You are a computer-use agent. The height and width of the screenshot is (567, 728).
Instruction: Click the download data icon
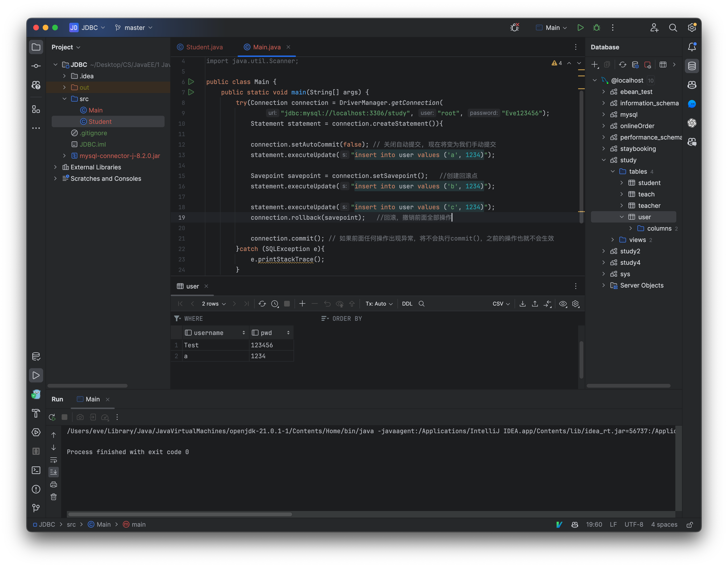click(x=522, y=303)
